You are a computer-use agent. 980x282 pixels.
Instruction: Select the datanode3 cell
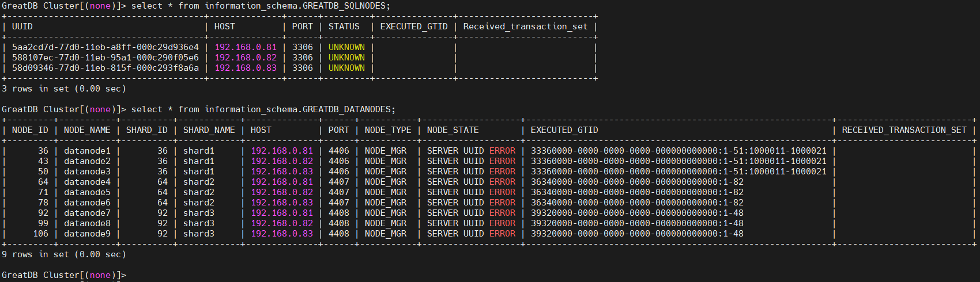[87, 172]
